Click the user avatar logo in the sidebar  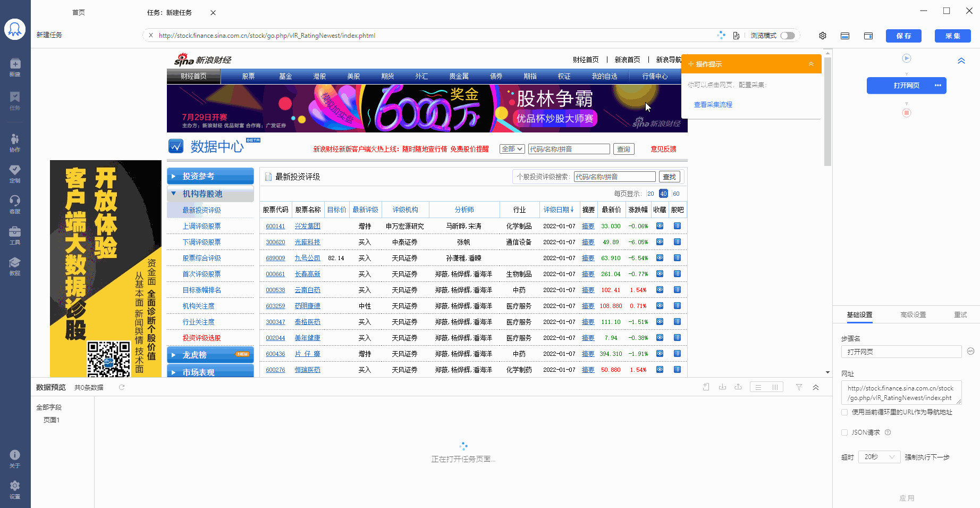pyautogui.click(x=15, y=29)
